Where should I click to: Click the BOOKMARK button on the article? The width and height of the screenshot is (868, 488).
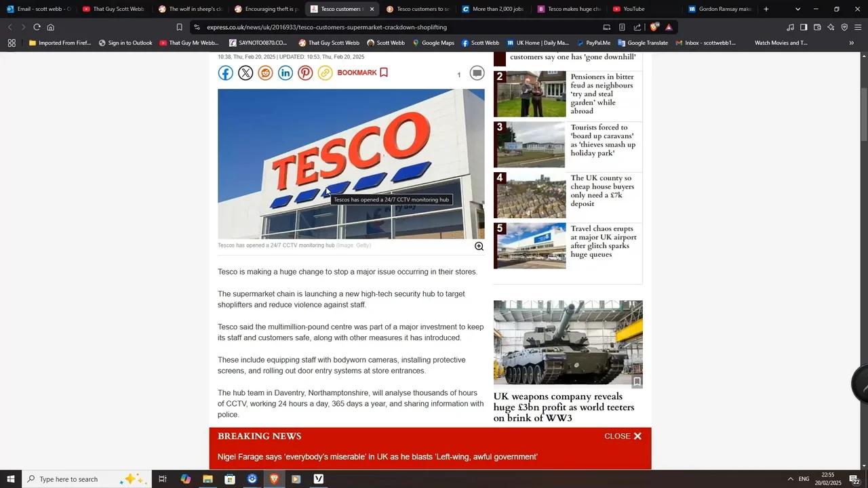pyautogui.click(x=357, y=73)
